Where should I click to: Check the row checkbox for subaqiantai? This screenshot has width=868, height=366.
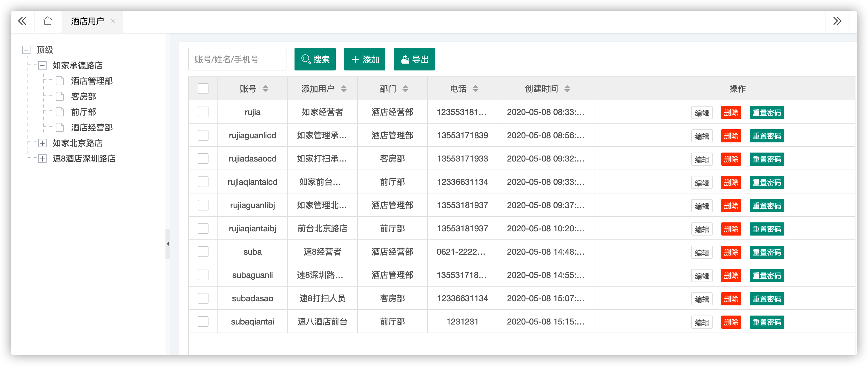(203, 321)
